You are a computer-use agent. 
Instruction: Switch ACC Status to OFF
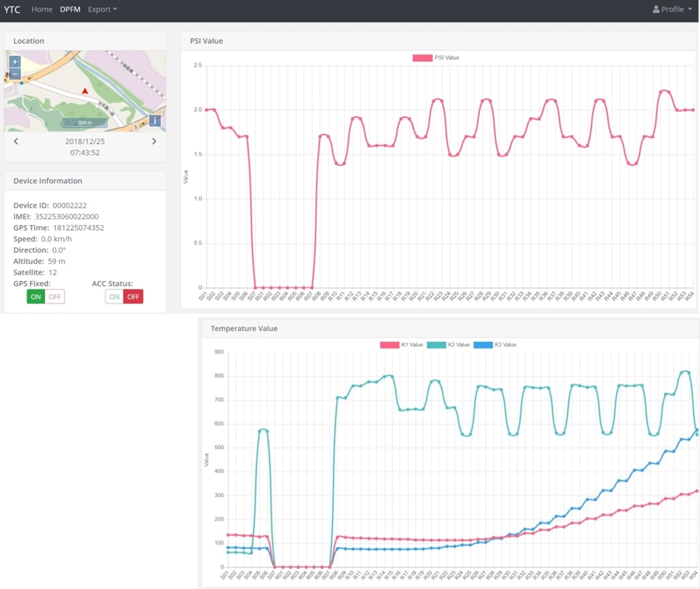tap(133, 296)
